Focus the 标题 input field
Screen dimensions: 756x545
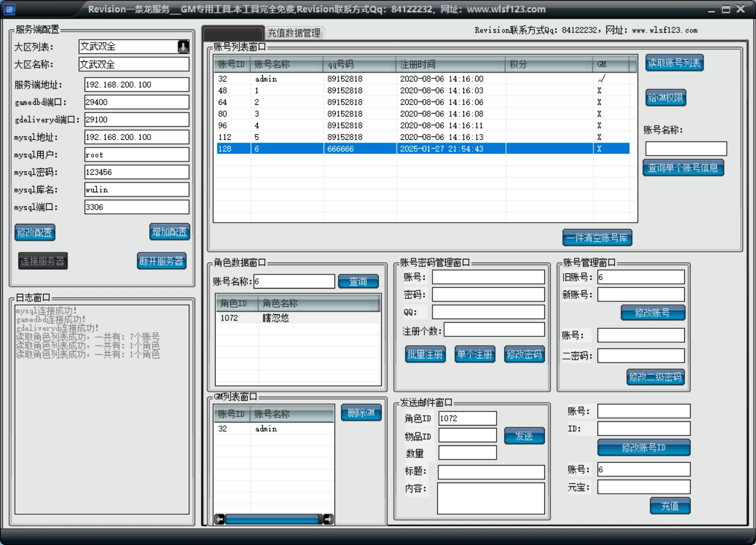[491, 472]
